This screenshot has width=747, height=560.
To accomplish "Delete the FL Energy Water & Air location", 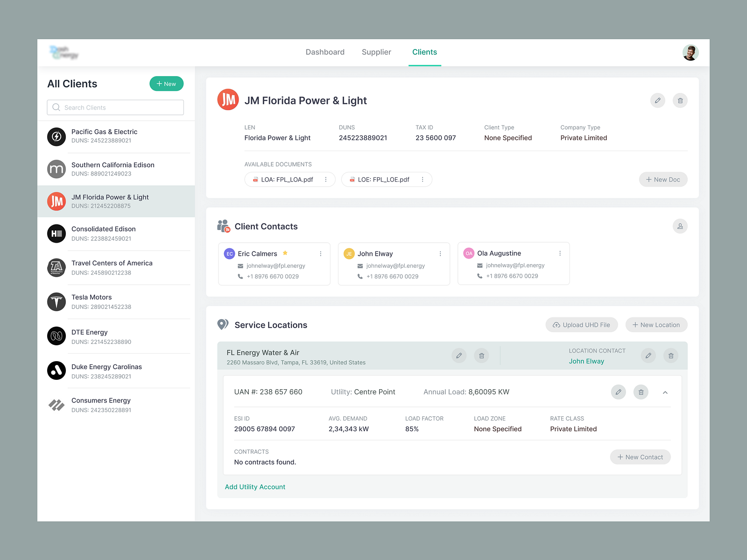I will coord(481,355).
